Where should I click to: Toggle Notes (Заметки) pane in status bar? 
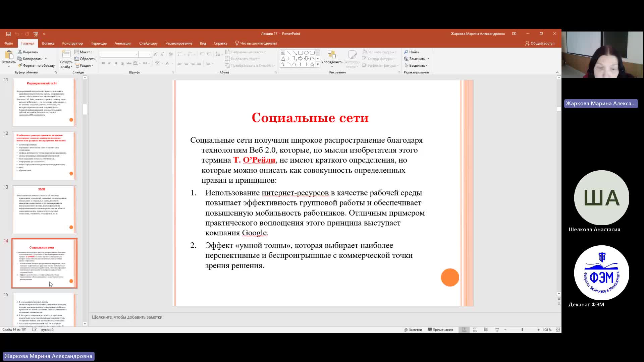point(413,330)
